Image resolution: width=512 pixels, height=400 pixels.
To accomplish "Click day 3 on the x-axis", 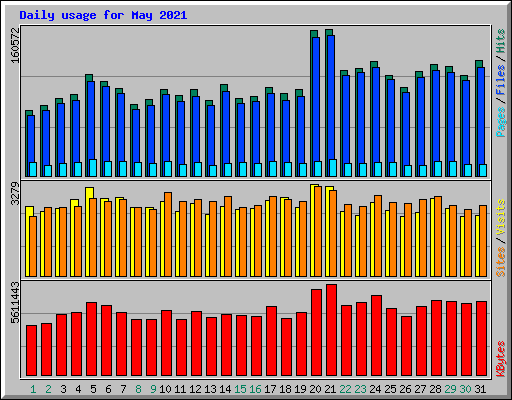I will coord(63,389).
